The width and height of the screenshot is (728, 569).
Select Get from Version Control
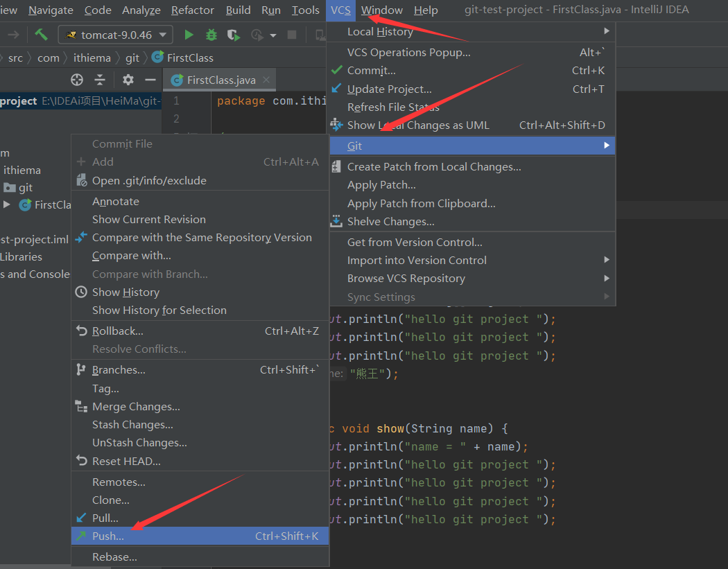point(471,243)
